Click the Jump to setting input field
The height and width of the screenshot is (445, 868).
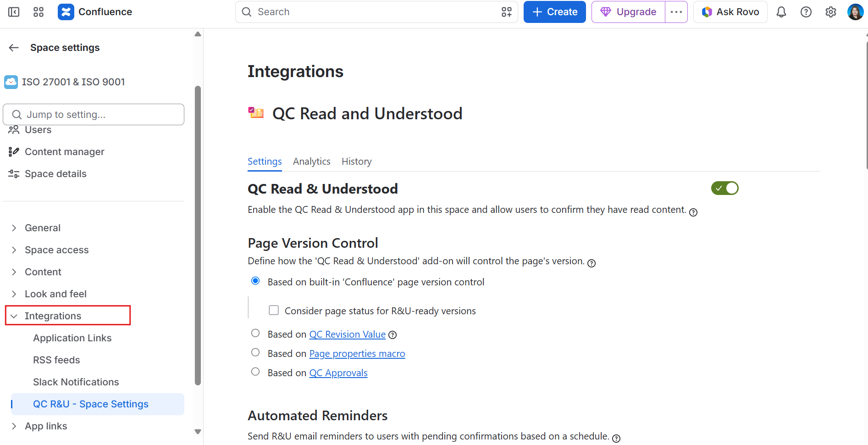94,114
